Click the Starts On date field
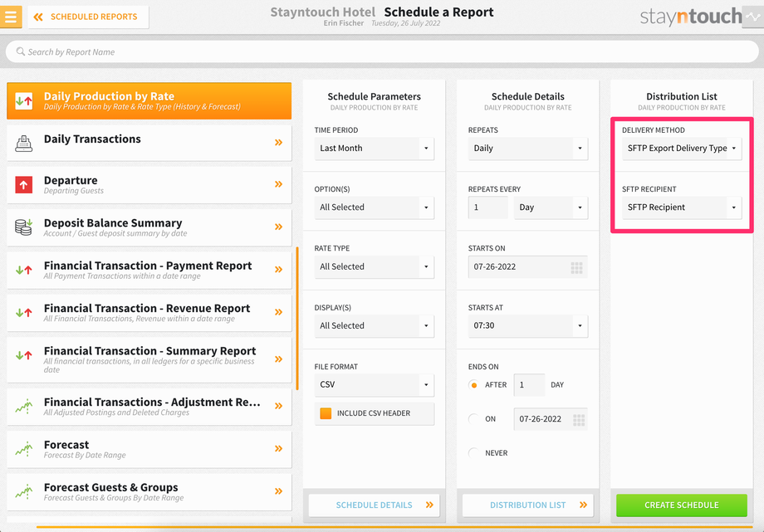This screenshot has height=532, width=764. (x=527, y=266)
